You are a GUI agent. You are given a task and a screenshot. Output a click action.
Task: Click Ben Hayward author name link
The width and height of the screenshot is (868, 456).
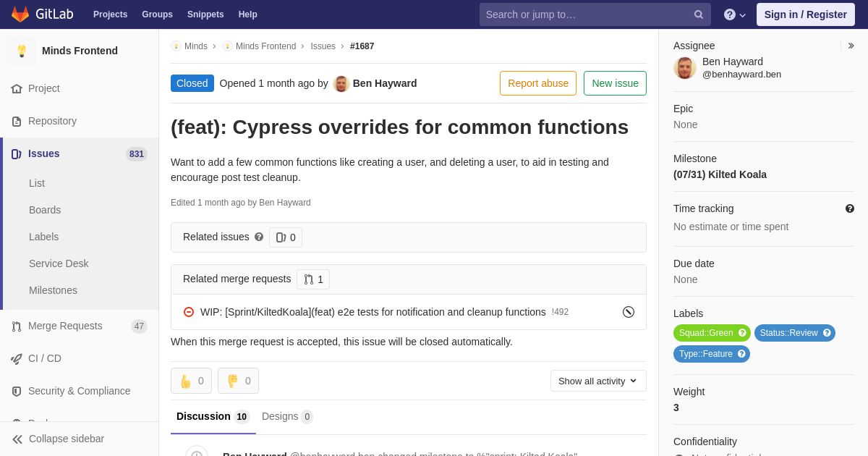[x=385, y=83]
